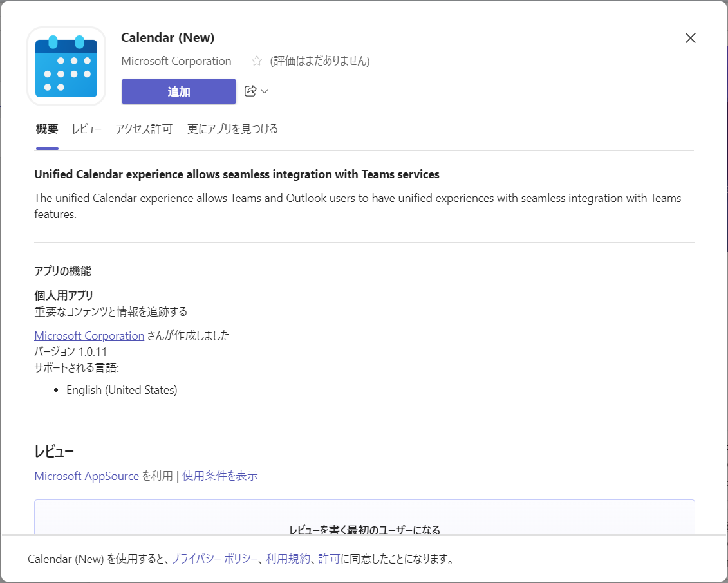
Task: Close the Calendar (New) dialog
Action: point(691,38)
